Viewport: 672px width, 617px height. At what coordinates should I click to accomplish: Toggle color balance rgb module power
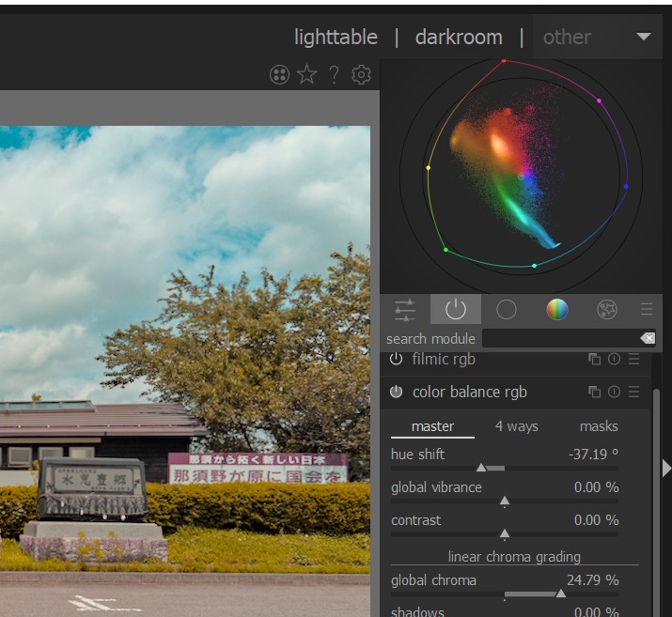click(x=396, y=392)
